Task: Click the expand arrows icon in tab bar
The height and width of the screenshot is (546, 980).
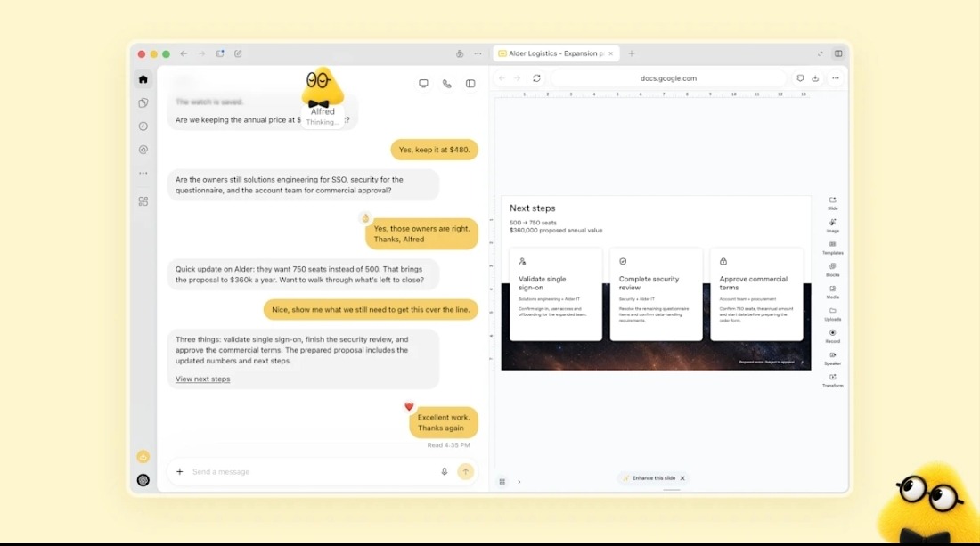Action: point(820,53)
